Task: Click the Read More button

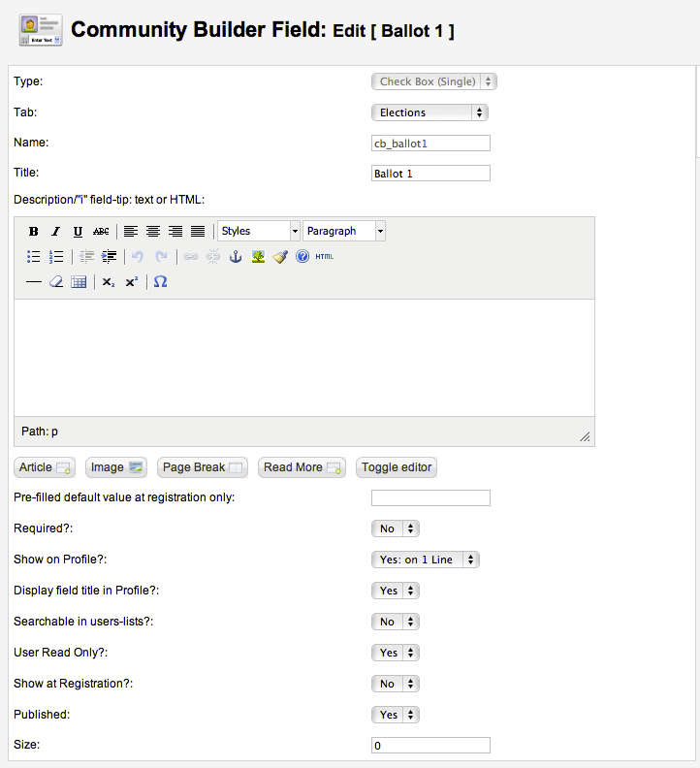Action: tap(302, 467)
